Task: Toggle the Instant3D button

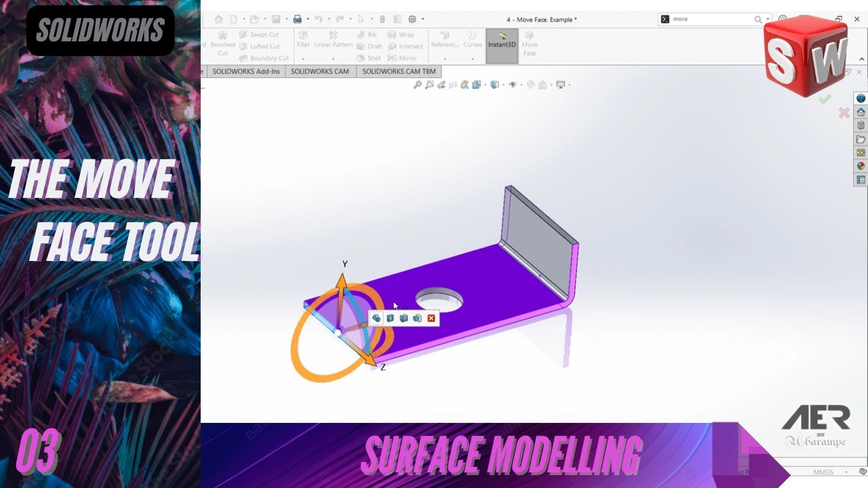Action: 502,46
